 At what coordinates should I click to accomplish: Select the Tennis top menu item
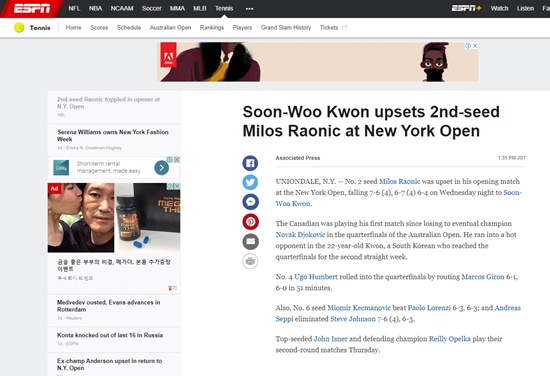pyautogui.click(x=224, y=8)
